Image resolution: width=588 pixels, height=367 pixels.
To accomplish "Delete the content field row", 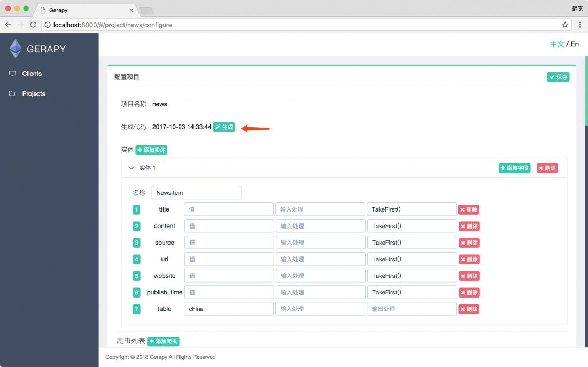I will [x=469, y=226].
